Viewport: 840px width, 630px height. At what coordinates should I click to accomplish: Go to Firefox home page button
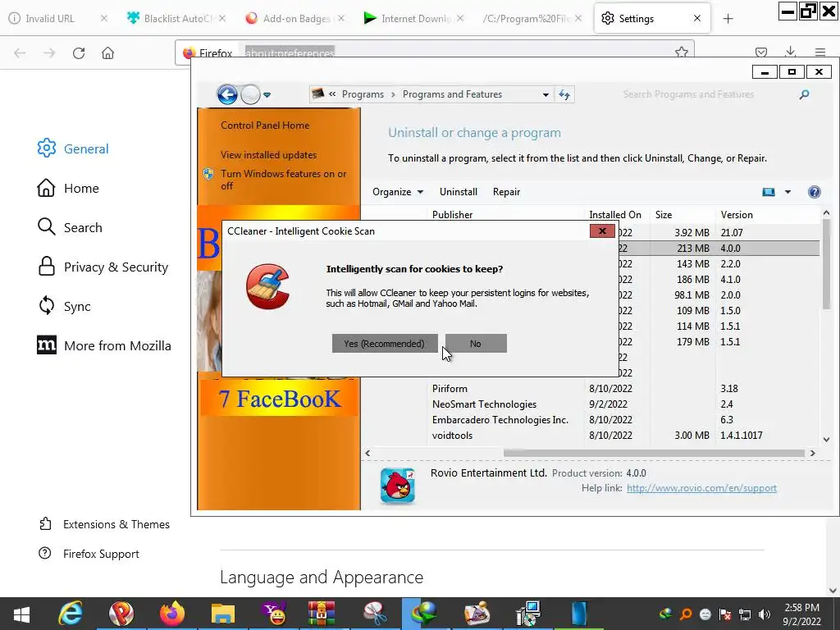(x=107, y=53)
